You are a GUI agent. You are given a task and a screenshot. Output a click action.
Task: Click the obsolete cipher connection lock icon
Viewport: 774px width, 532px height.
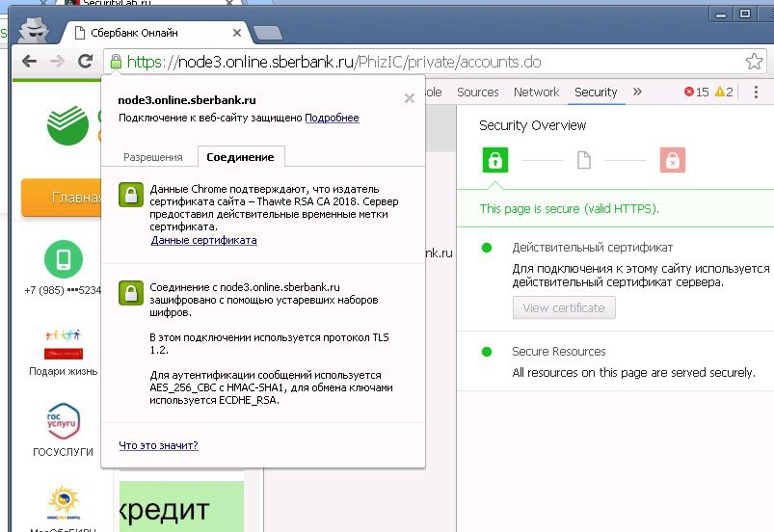[x=131, y=293]
